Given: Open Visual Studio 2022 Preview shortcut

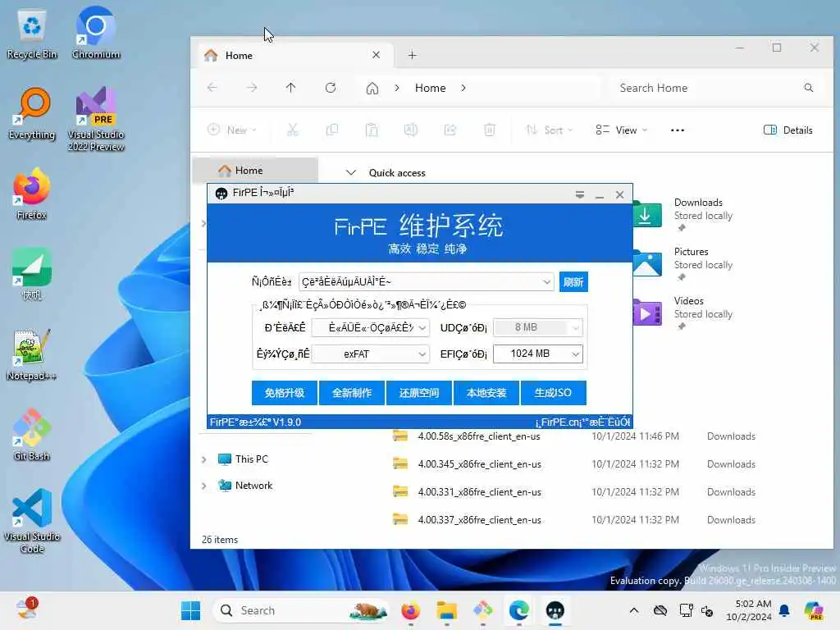Looking at the screenshot, I should tap(96, 119).
